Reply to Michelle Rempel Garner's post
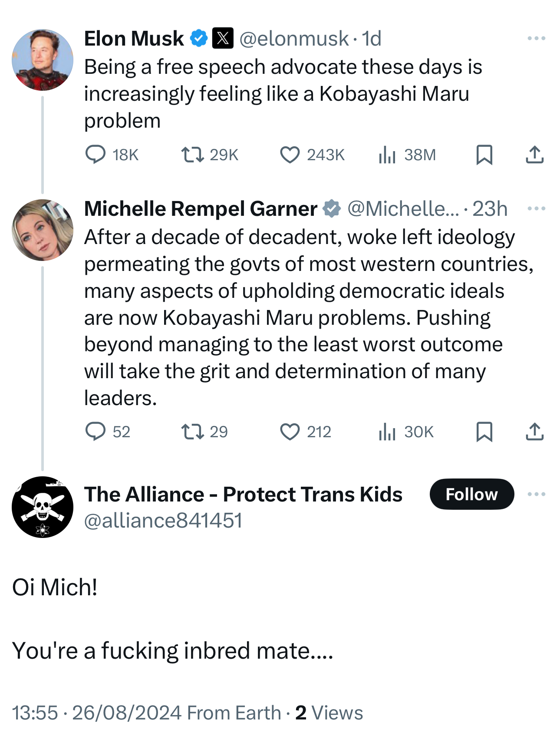 [96, 432]
